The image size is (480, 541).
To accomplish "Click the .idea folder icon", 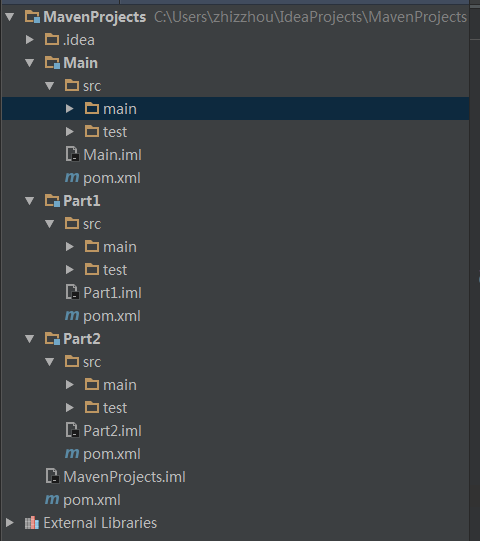I will pos(52,39).
